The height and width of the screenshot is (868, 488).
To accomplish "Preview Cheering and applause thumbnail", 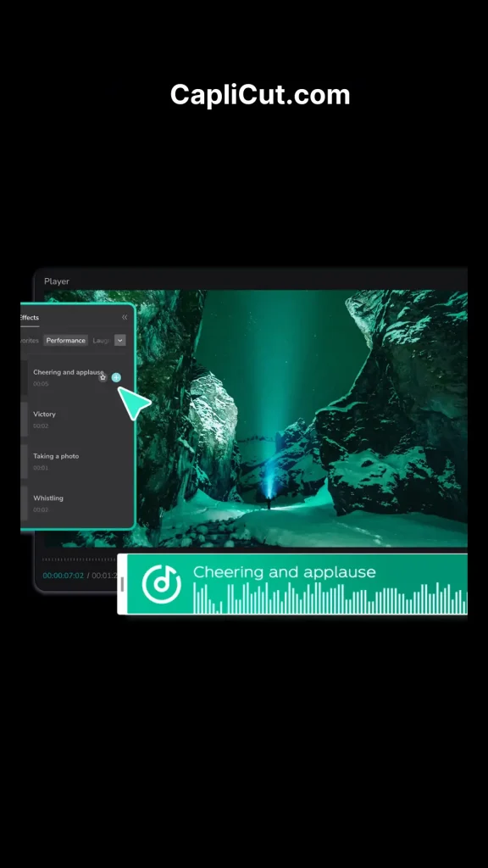I will (x=24, y=377).
